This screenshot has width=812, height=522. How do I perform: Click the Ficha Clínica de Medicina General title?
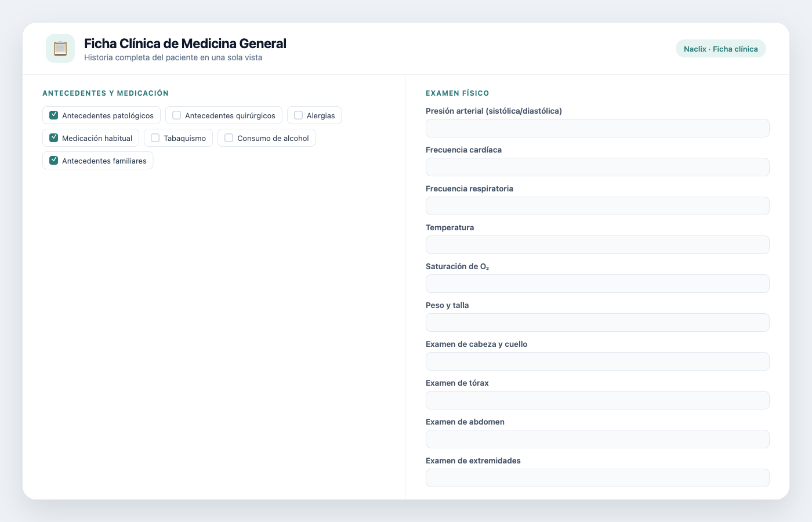185,43
